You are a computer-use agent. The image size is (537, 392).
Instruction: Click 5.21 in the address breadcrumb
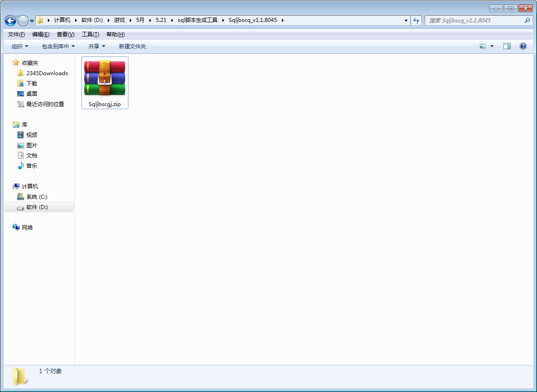point(161,20)
